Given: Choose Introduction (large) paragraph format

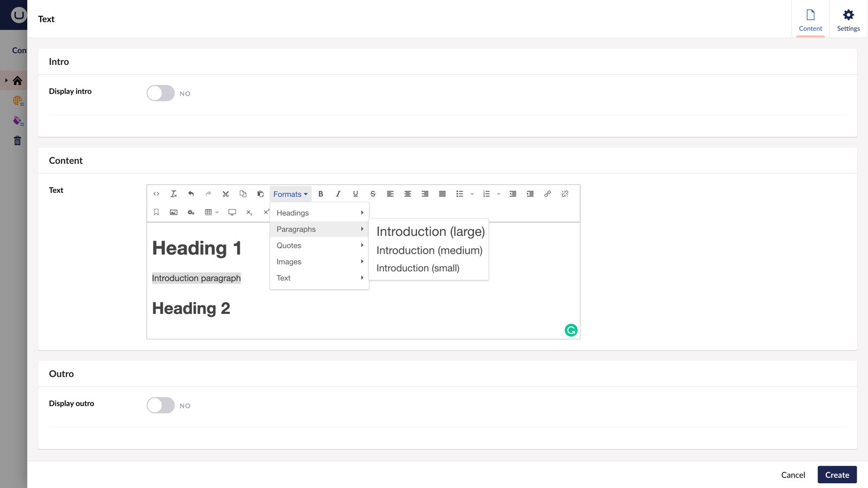Looking at the screenshot, I should click(430, 232).
